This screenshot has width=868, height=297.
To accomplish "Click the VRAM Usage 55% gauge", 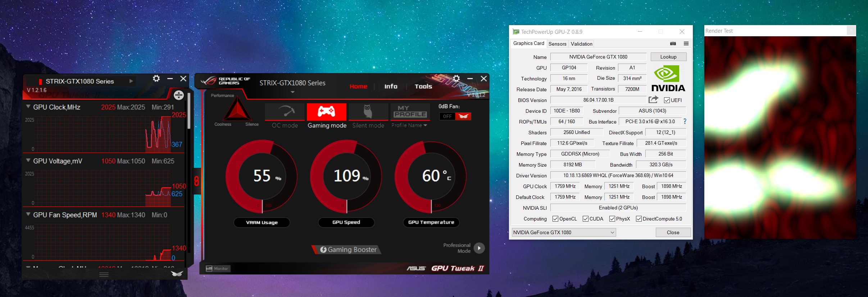I will 262,176.
